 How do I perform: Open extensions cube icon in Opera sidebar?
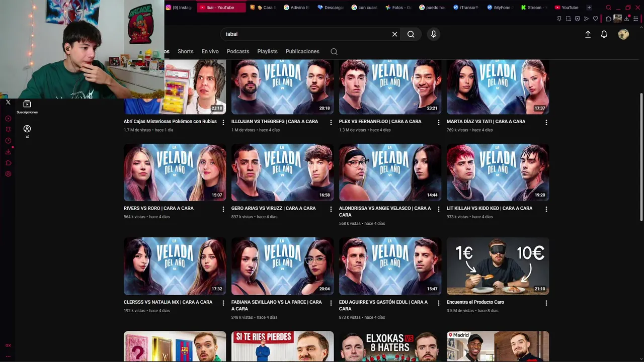(x=8, y=163)
